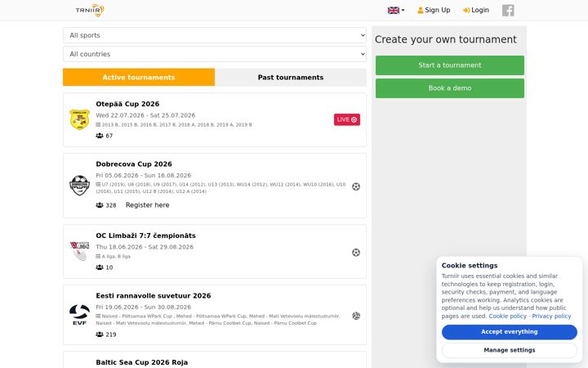This screenshot has height=368, width=588.
Task: Expand the All countries dropdown
Action: pos(215,54)
